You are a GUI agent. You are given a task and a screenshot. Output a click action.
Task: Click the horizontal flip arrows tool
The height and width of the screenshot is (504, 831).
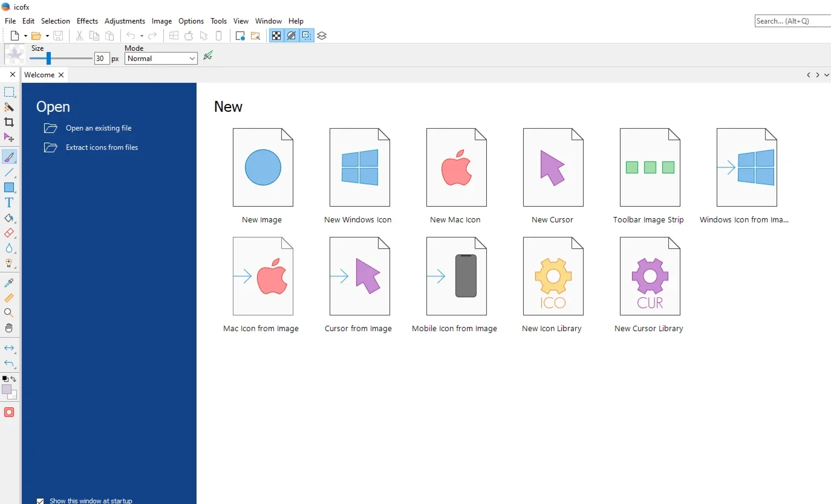9,348
